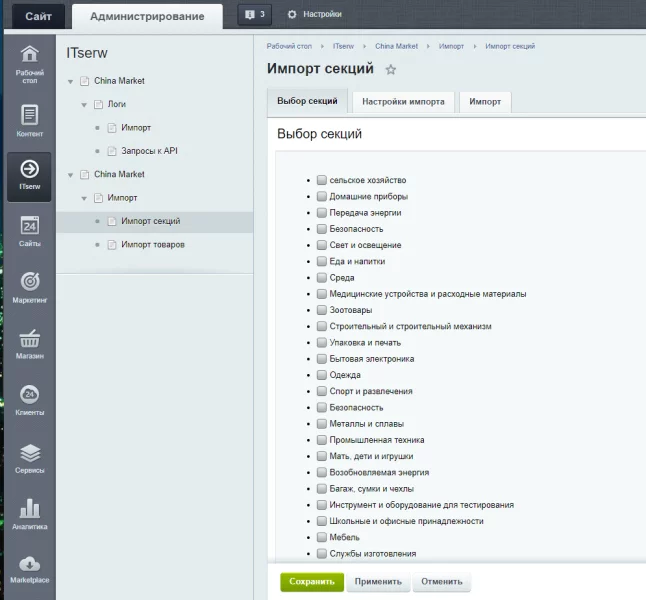Collapse the Логи tree node
The height and width of the screenshot is (600, 646).
85,104
